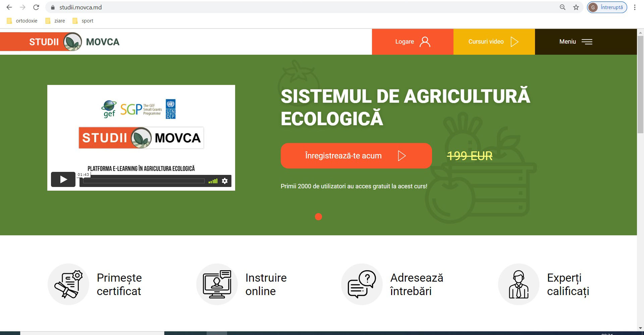
Task: Toggle the bookmark star for this page
Action: tap(576, 7)
